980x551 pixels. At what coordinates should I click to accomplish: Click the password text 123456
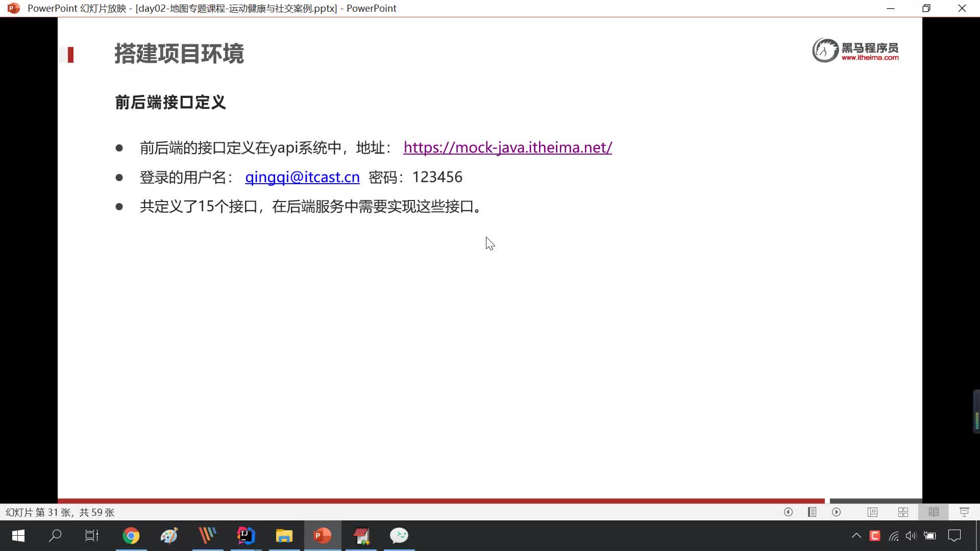(437, 177)
